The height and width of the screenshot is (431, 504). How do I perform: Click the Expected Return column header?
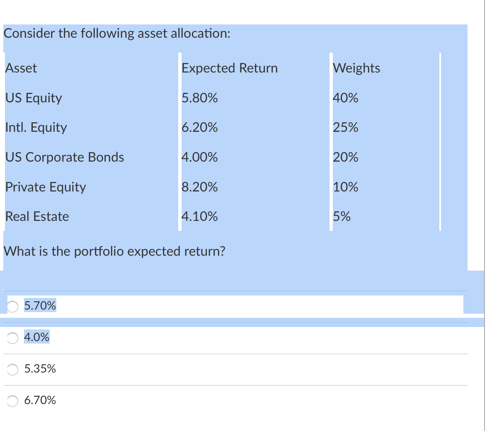click(x=229, y=68)
